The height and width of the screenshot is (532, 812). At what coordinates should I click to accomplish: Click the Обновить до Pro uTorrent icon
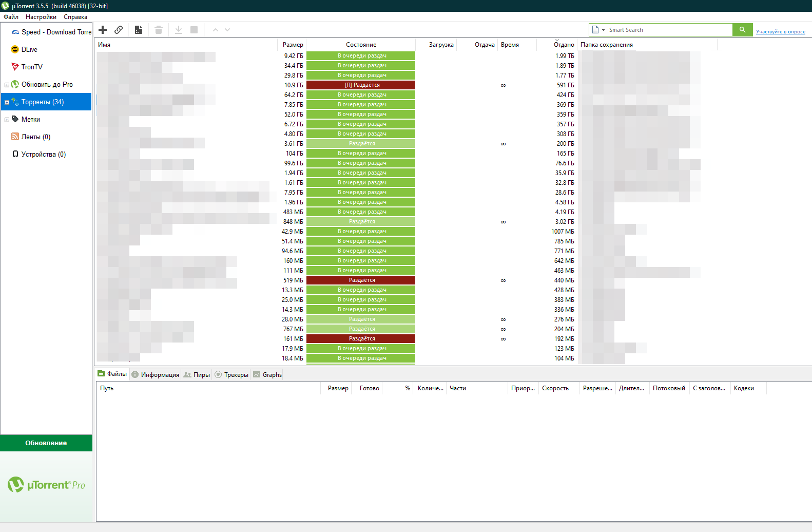pos(15,84)
